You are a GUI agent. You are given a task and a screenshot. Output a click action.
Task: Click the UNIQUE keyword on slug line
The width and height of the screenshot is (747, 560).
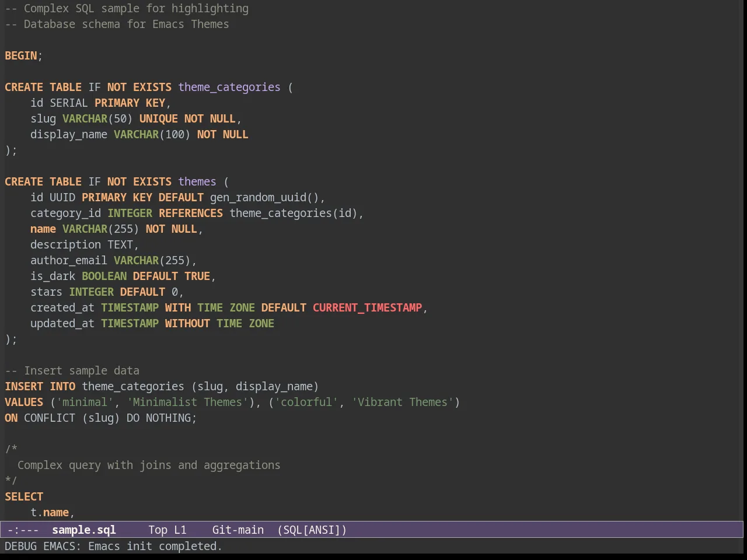[x=159, y=118]
